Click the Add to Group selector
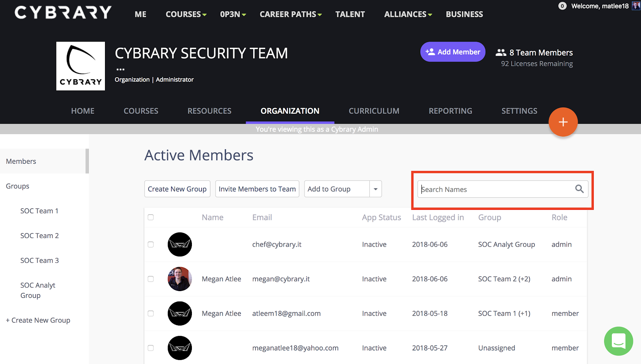The width and height of the screenshot is (641, 364). (x=337, y=189)
